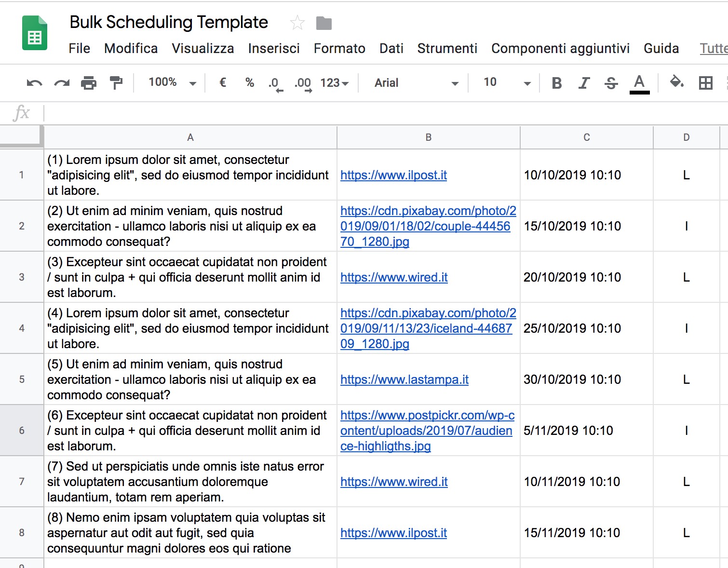
Task: Open the print dialog
Action: pos(89,82)
